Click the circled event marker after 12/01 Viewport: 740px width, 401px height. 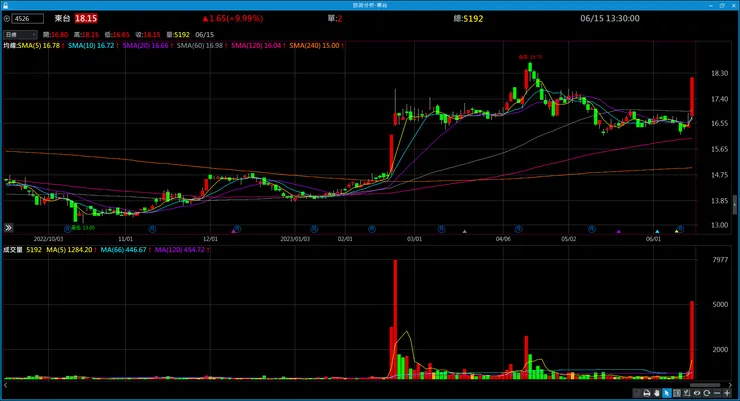(237, 229)
